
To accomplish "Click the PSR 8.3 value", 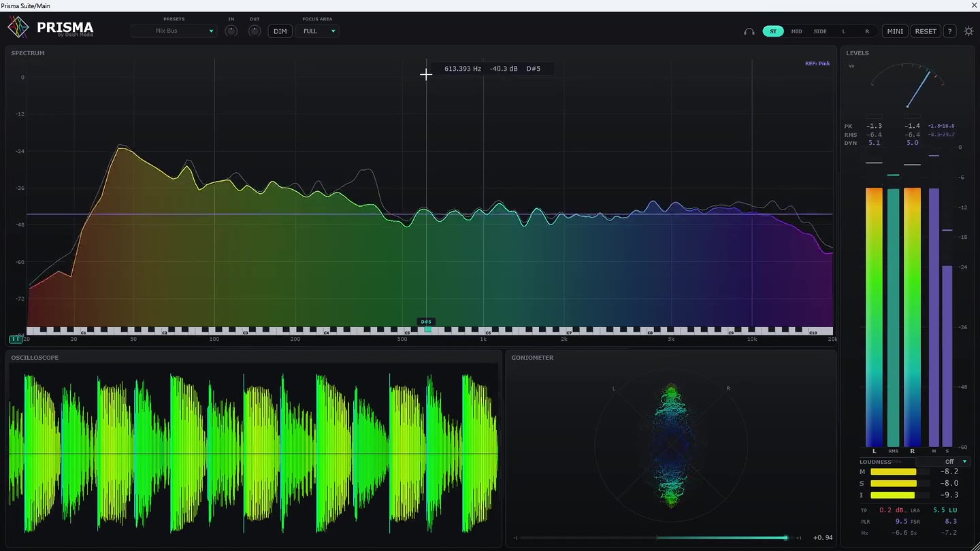I will [951, 521].
